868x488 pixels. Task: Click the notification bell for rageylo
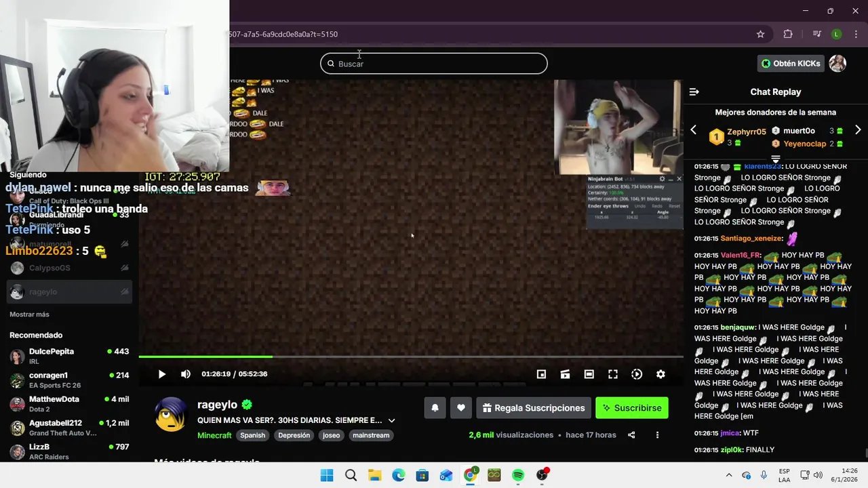click(x=435, y=408)
